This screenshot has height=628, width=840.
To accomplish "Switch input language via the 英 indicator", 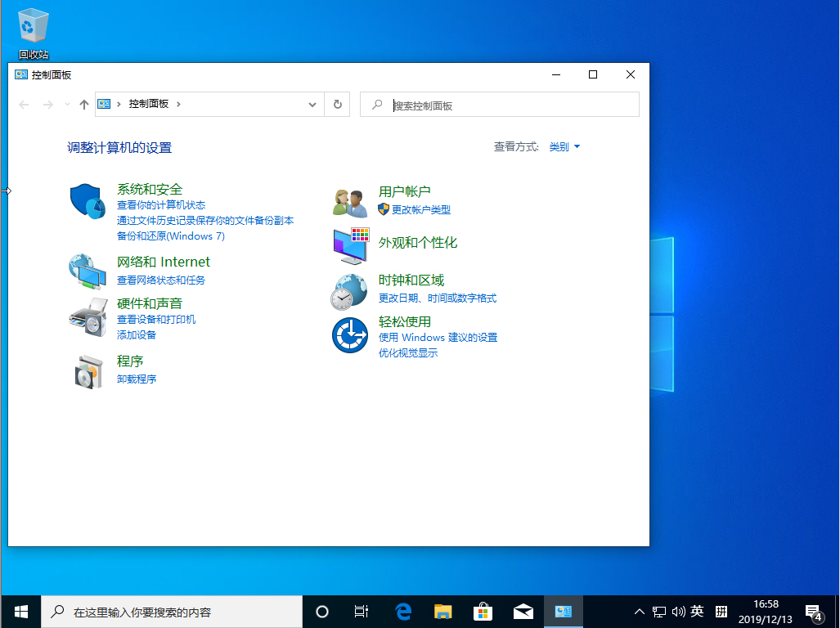I will point(698,611).
